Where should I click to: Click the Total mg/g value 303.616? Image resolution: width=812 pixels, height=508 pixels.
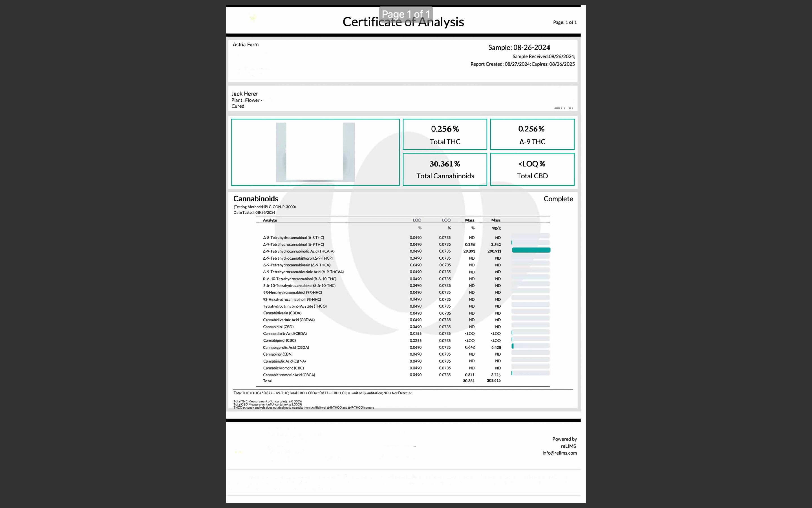(494, 381)
